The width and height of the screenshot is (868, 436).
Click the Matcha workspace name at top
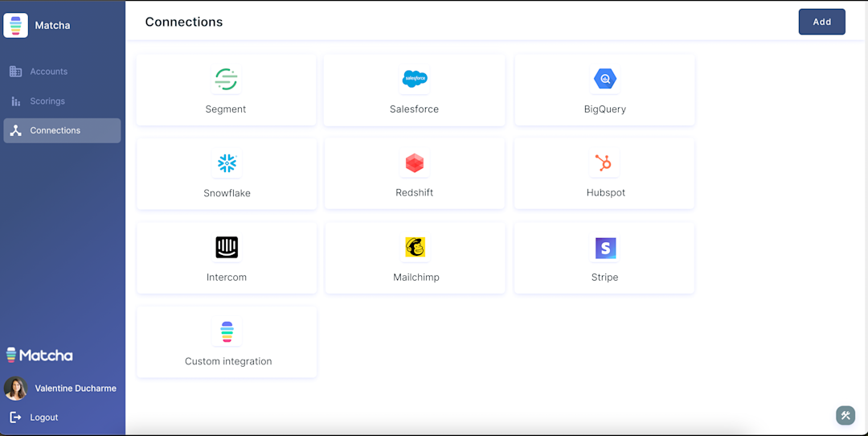tap(52, 26)
